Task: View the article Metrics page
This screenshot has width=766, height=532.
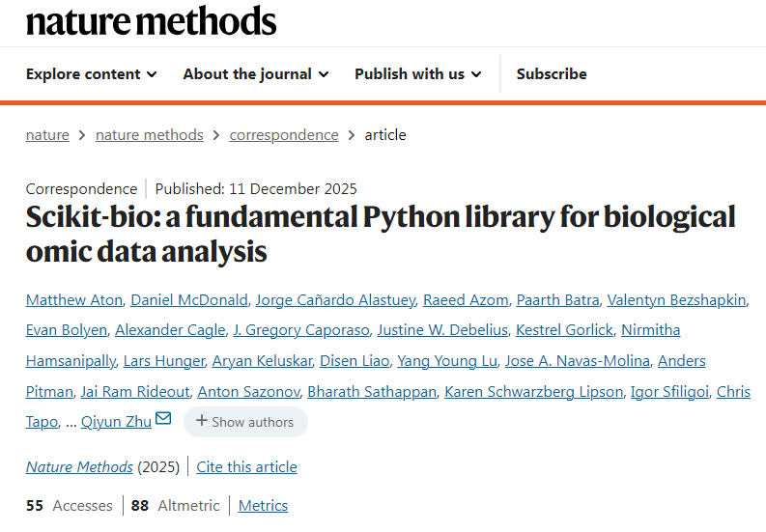Action: coord(263,506)
